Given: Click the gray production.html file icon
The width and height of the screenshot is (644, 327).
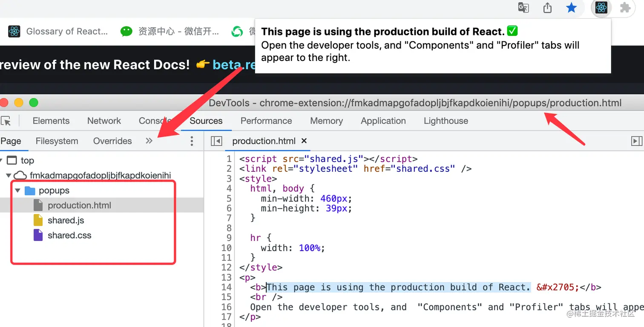Looking at the screenshot, I should [x=38, y=205].
